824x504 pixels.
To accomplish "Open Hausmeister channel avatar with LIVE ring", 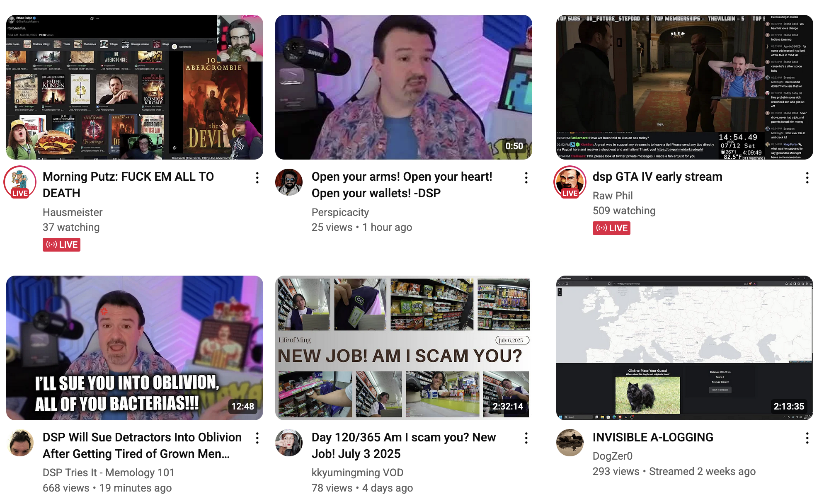I will click(x=20, y=182).
